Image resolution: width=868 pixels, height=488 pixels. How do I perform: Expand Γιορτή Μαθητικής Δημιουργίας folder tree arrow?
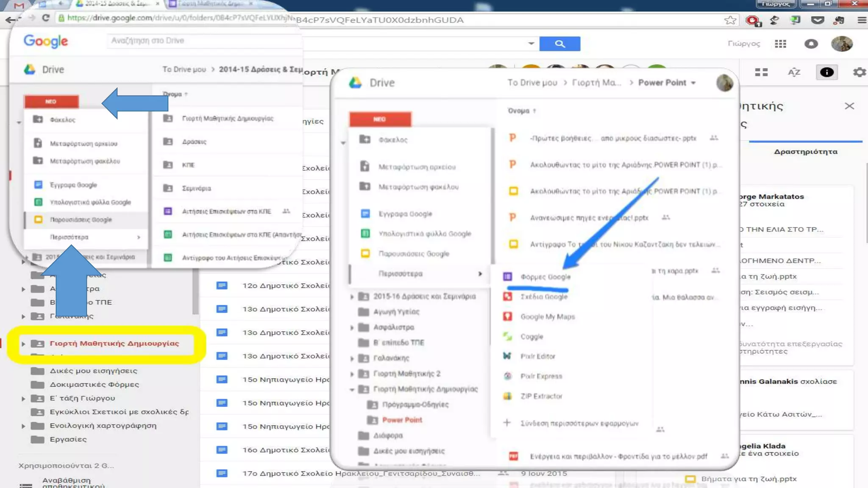click(x=23, y=344)
